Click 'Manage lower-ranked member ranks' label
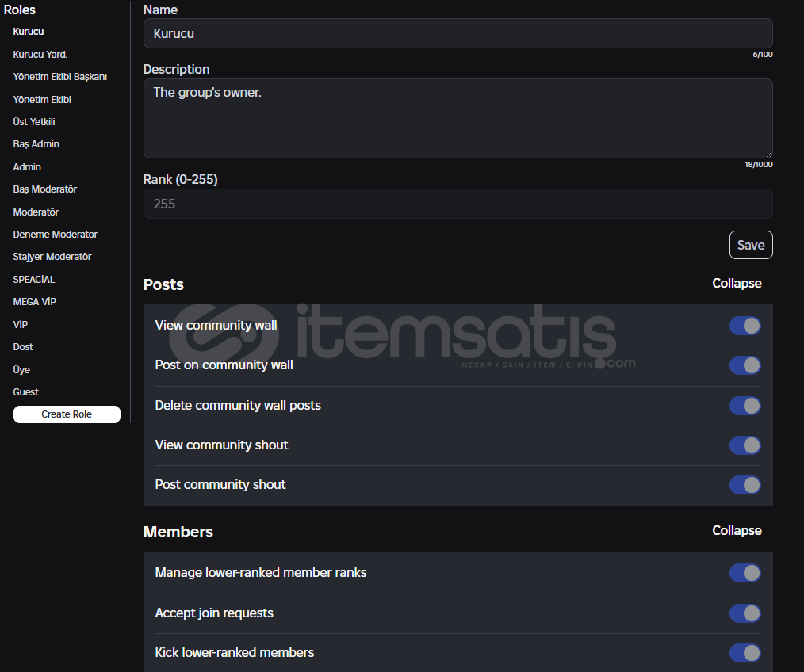The height and width of the screenshot is (672, 804). point(261,573)
